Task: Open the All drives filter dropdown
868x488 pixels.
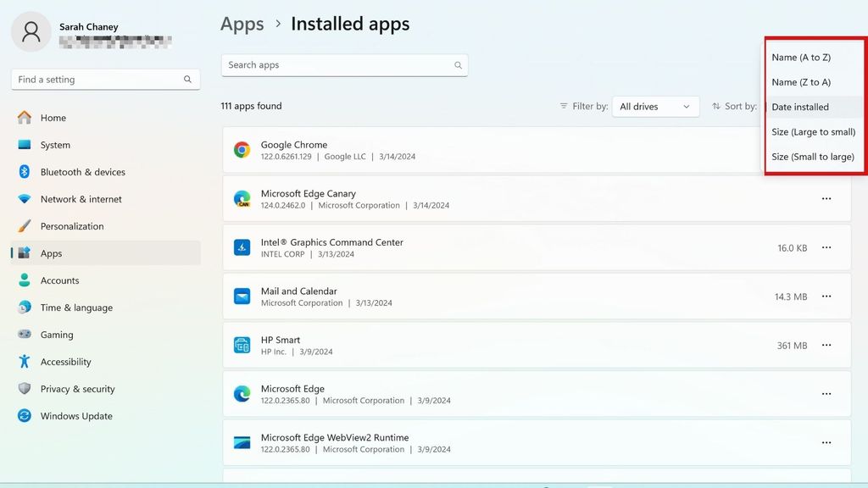Action: (655, 106)
